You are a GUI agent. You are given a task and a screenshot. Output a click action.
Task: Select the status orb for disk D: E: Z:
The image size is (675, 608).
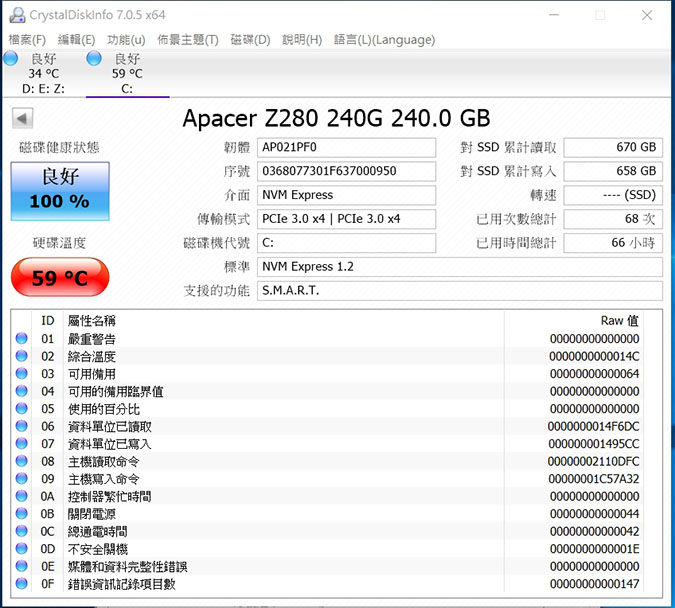click(11, 59)
